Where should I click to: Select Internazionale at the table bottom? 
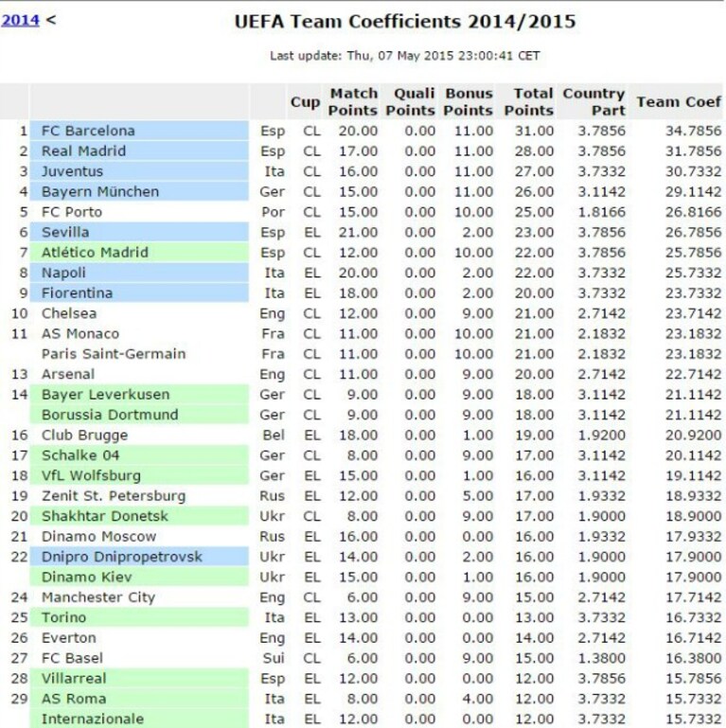tap(93, 719)
